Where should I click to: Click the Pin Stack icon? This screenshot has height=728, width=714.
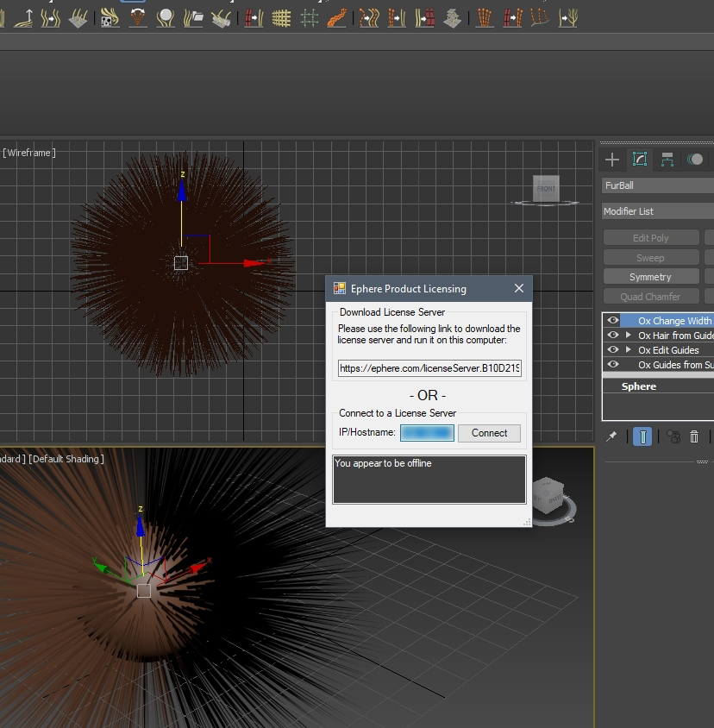click(611, 437)
